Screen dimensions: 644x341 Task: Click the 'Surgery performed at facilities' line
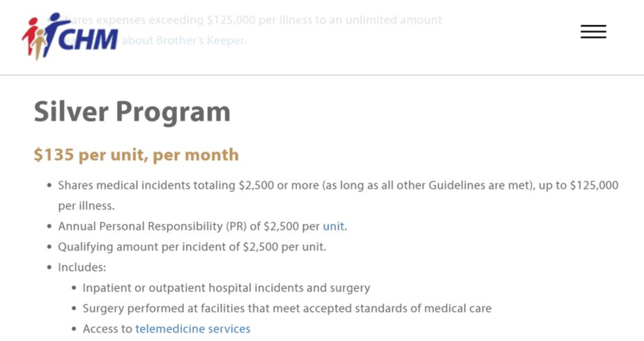tap(287, 308)
